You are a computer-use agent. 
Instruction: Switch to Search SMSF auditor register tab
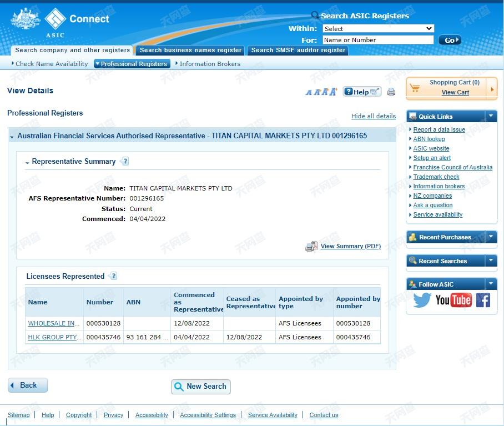[298, 50]
